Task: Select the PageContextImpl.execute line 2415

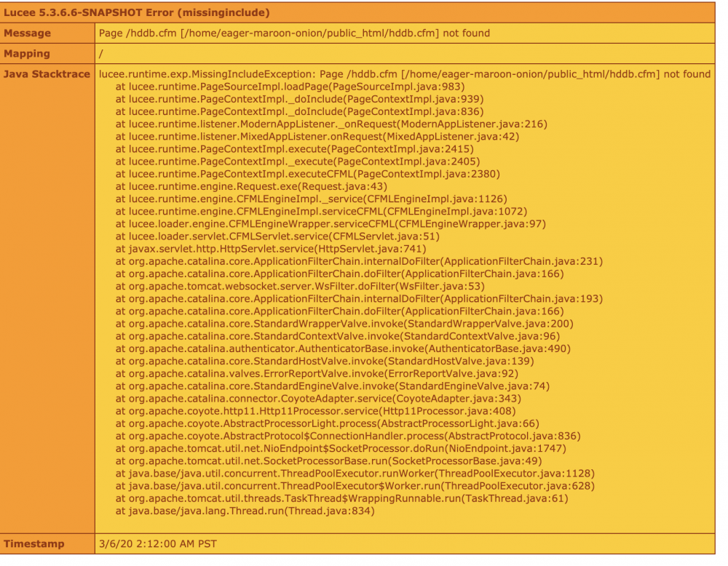Action: click(295, 149)
